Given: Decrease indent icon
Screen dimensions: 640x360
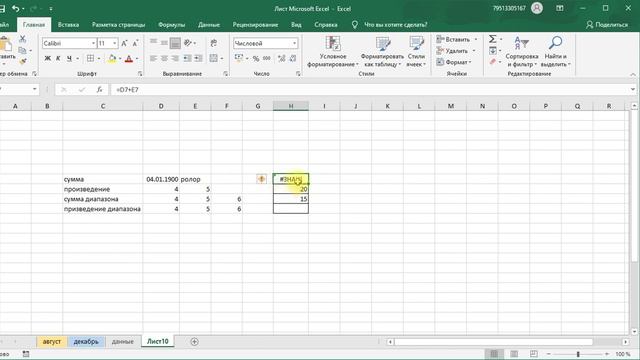Looking at the screenshot, I should tap(187, 58).
